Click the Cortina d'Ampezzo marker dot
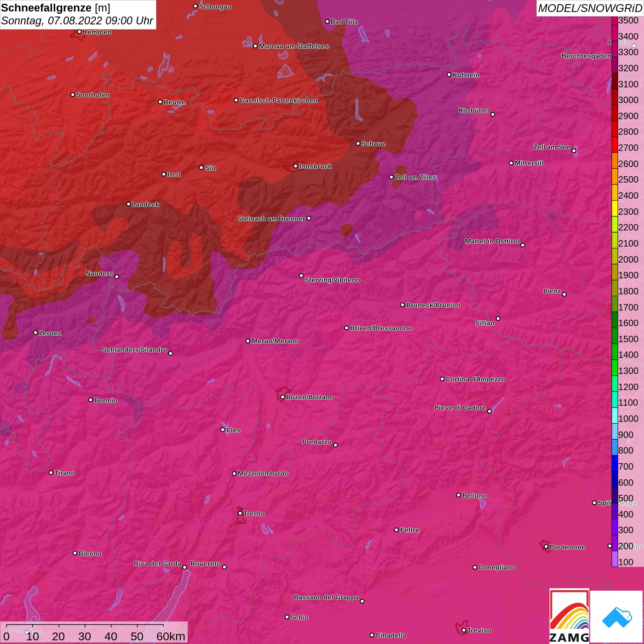The image size is (644, 644). pos(442,379)
